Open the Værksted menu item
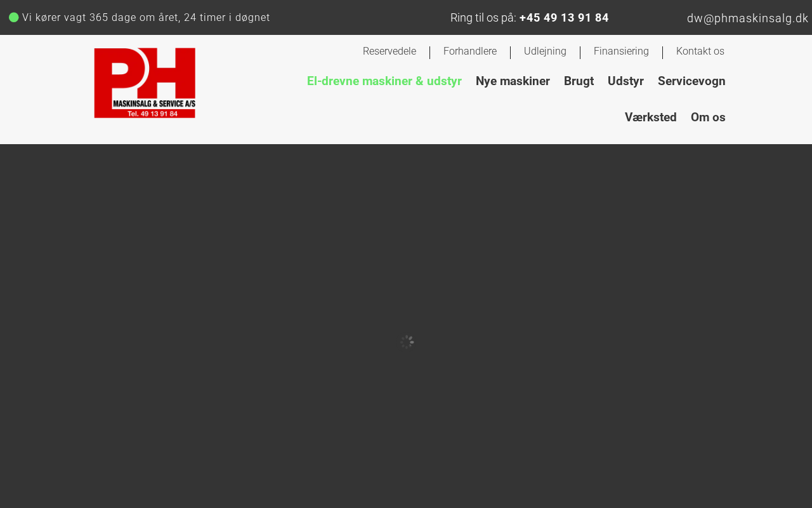812x508 pixels. point(651,117)
